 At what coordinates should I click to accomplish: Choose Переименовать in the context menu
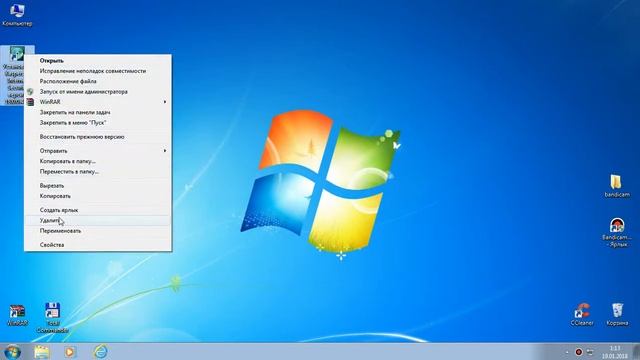tap(98, 231)
